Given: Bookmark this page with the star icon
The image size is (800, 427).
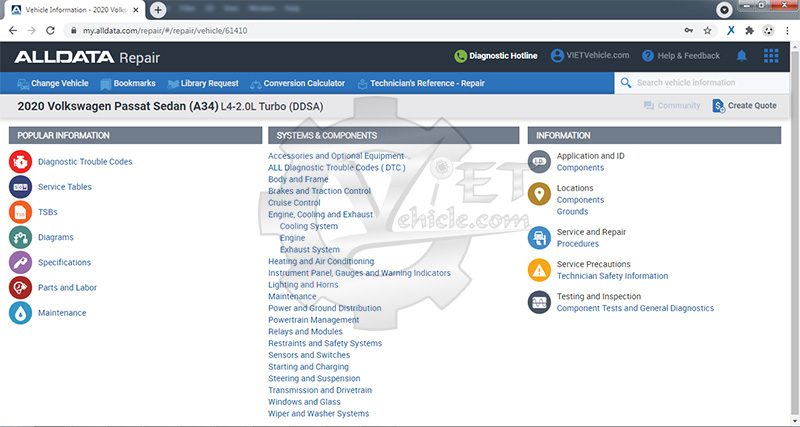Looking at the screenshot, I should click(707, 31).
